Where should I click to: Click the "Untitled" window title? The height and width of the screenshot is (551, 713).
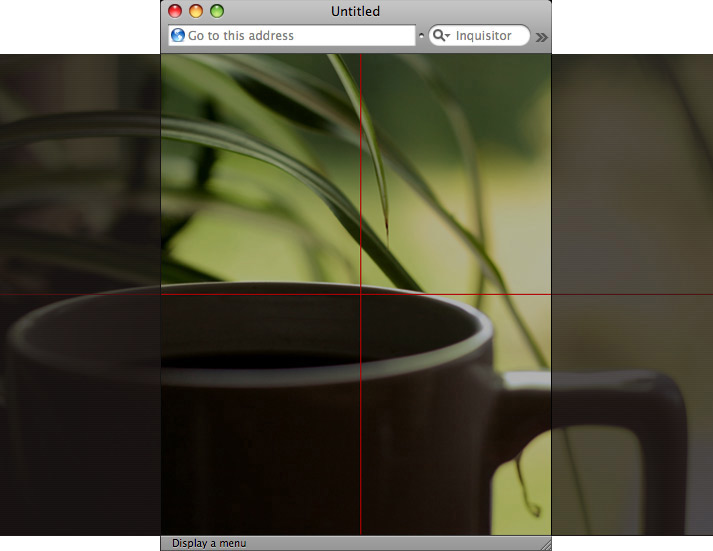[355, 11]
